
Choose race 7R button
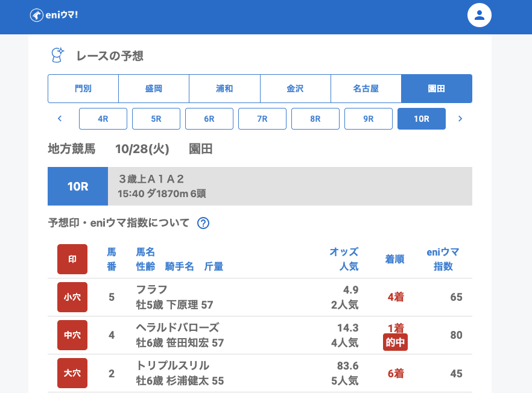tap(262, 119)
